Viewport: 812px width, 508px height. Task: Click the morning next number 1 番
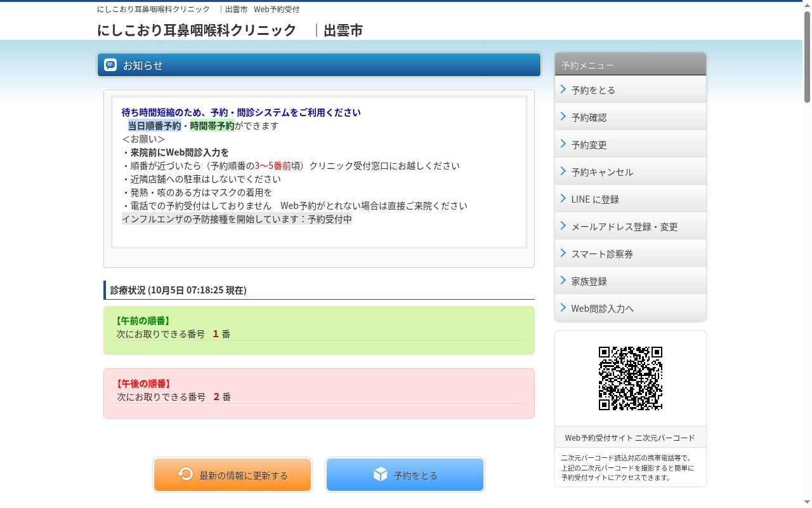click(x=221, y=334)
